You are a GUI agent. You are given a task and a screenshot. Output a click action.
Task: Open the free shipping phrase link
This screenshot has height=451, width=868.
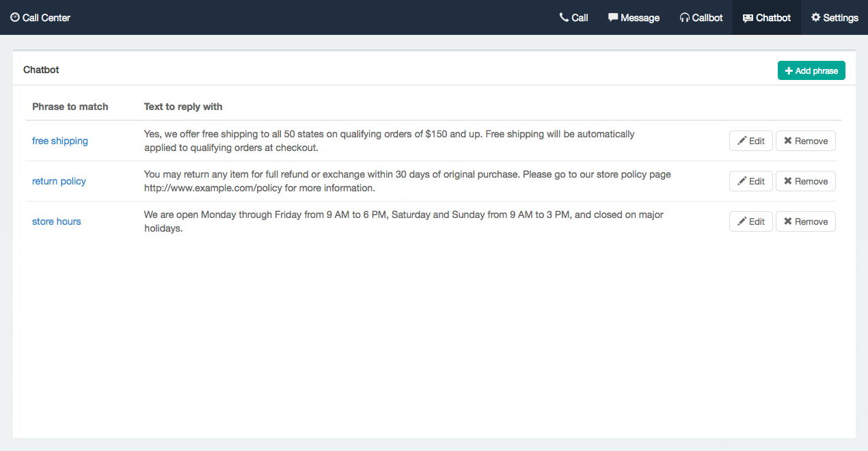60,141
